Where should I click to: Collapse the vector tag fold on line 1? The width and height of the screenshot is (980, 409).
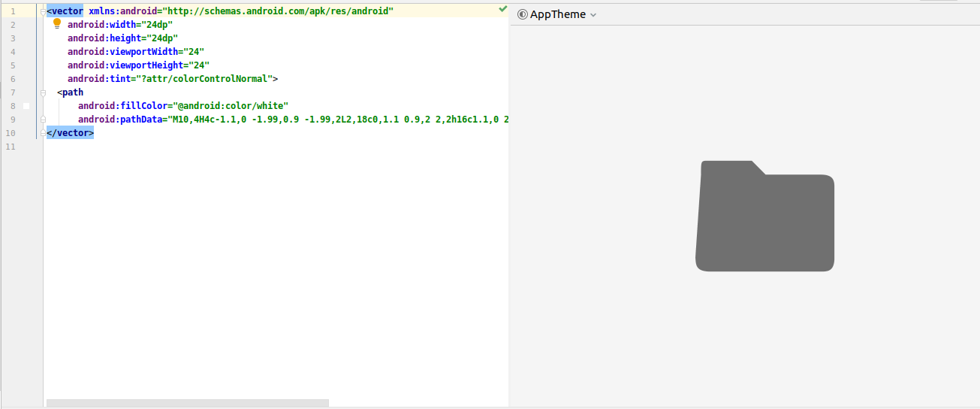(43, 11)
